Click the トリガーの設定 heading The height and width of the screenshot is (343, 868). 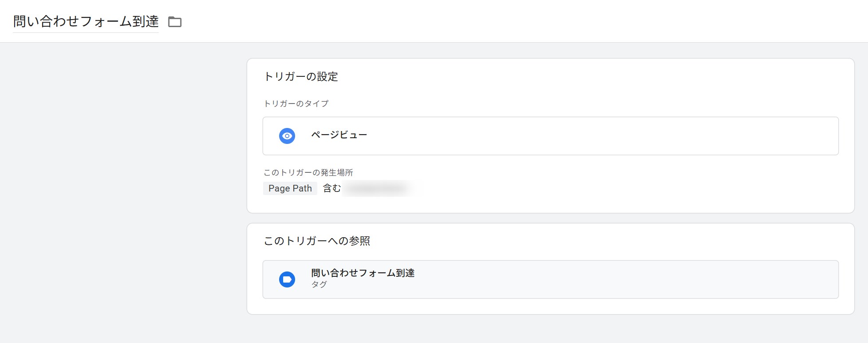coord(301,76)
